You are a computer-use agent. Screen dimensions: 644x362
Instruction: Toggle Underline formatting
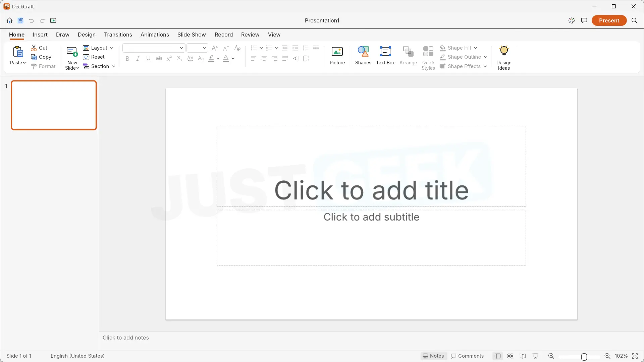point(148,59)
